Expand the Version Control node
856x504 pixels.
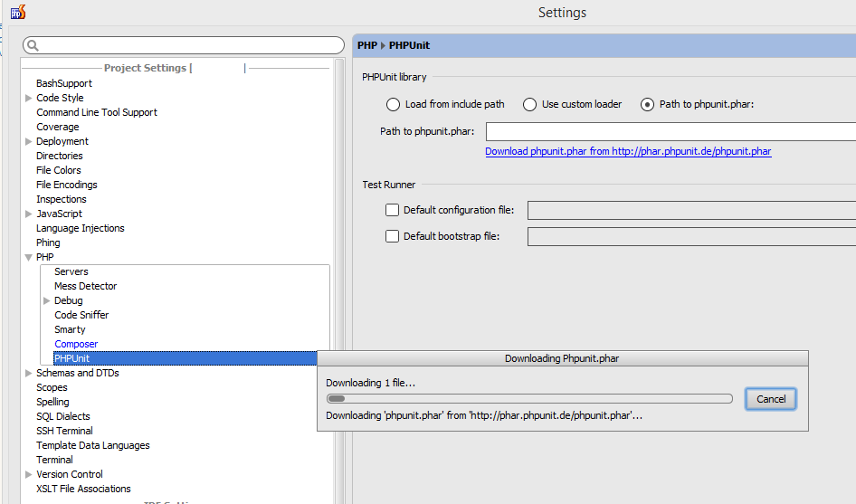click(x=28, y=474)
